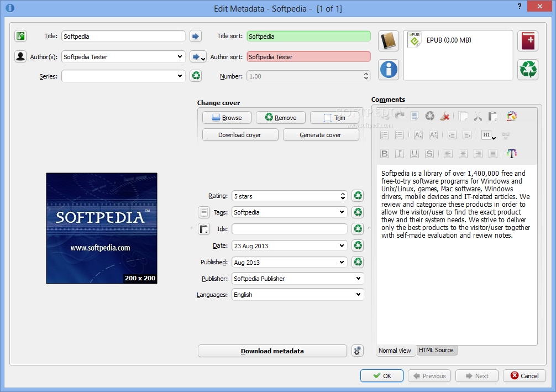Center the comment text
Screen dimensions: 556x392
[463, 154]
